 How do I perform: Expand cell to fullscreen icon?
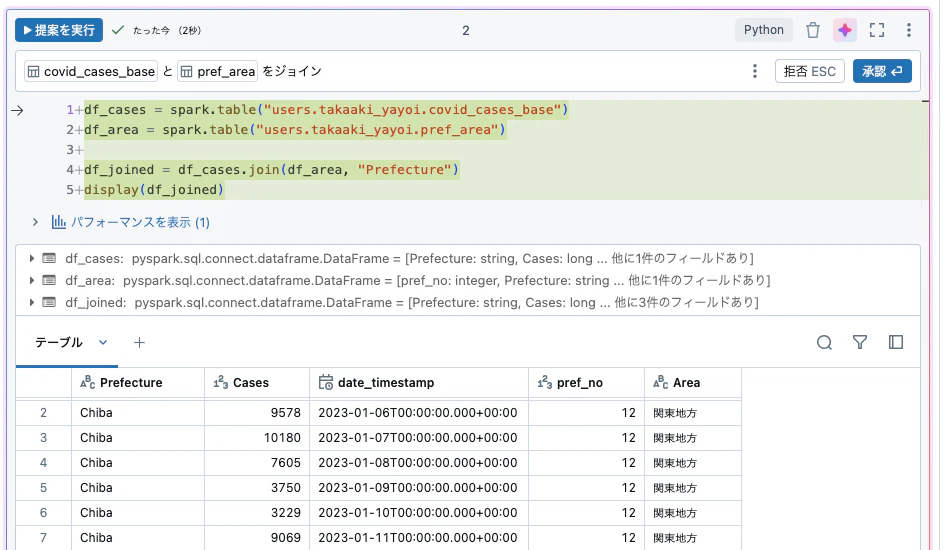pos(877,30)
